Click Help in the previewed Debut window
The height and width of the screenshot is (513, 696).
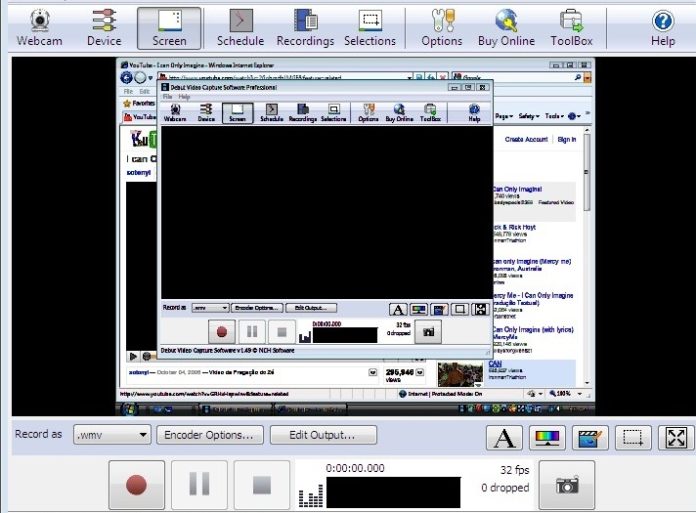(474, 113)
